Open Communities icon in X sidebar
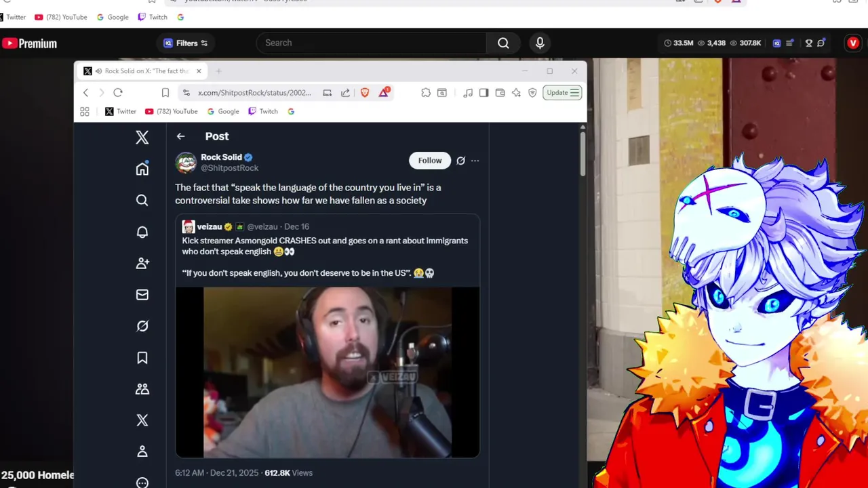The image size is (868, 488). point(142,389)
